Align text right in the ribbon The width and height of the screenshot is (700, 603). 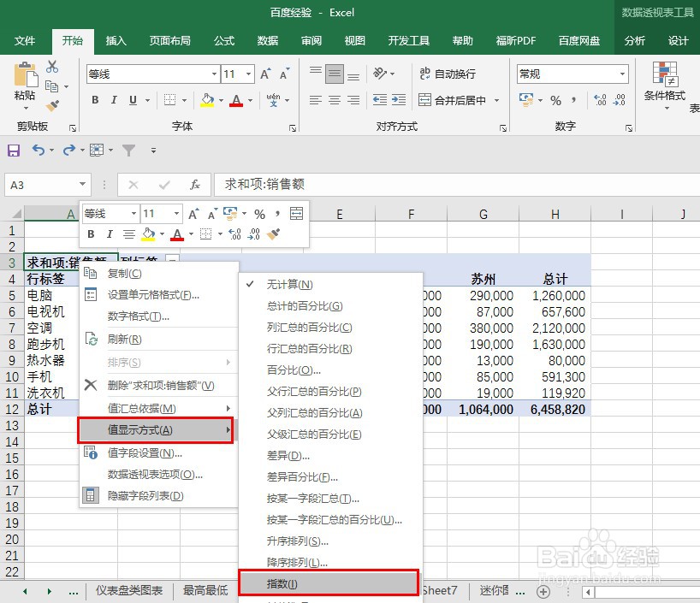[353, 100]
